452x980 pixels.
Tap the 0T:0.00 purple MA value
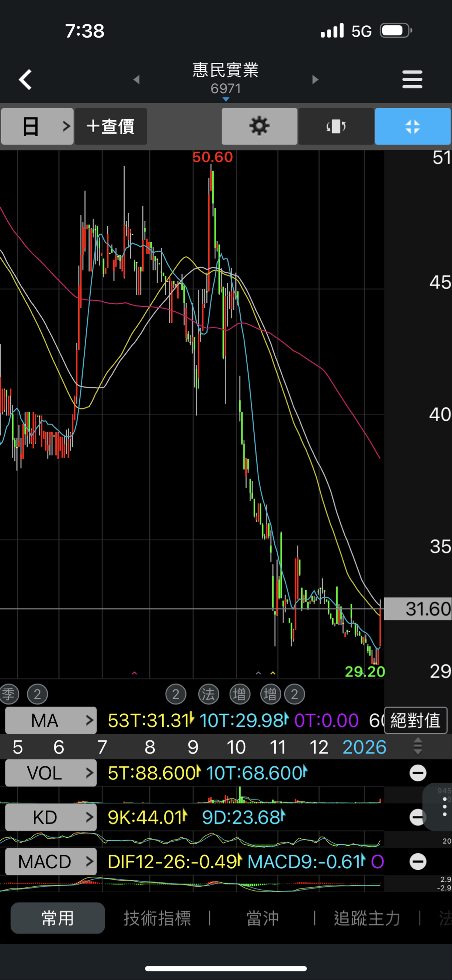click(326, 720)
